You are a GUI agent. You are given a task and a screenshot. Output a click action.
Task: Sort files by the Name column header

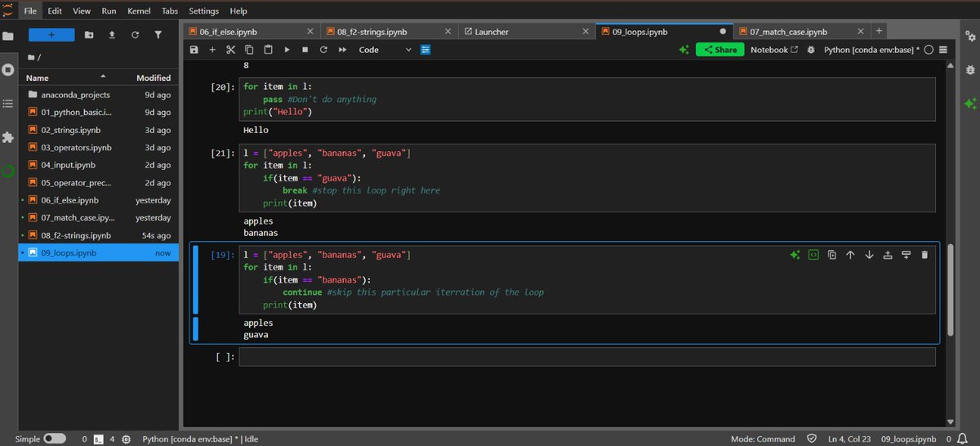[x=38, y=78]
